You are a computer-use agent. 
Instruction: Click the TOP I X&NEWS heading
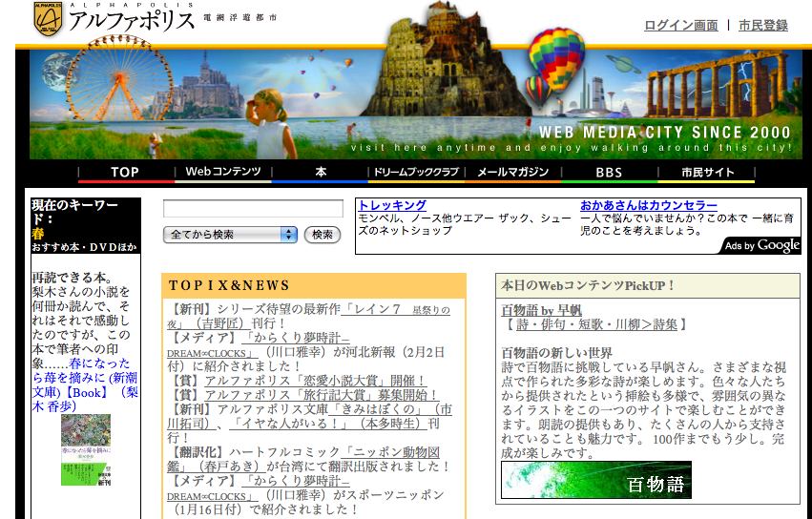[229, 285]
